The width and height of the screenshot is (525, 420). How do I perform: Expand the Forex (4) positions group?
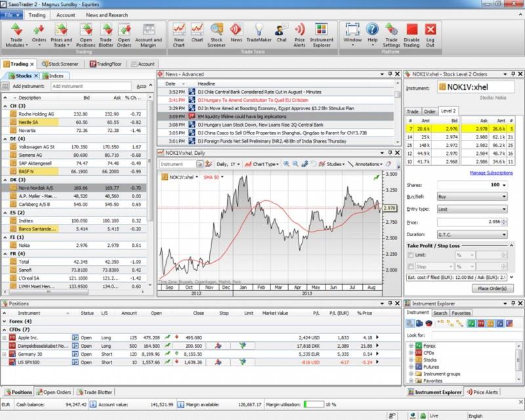[5, 321]
